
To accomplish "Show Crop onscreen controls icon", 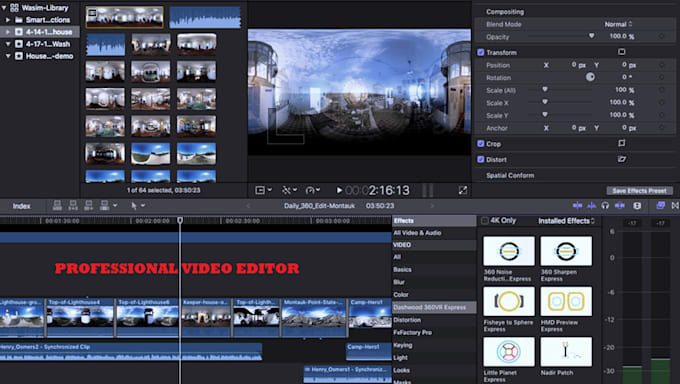I will pyautogui.click(x=621, y=143).
